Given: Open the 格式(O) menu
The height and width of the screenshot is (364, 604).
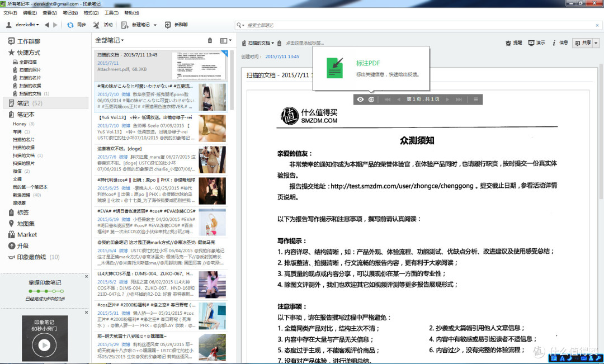Looking at the screenshot, I should click(x=91, y=13).
